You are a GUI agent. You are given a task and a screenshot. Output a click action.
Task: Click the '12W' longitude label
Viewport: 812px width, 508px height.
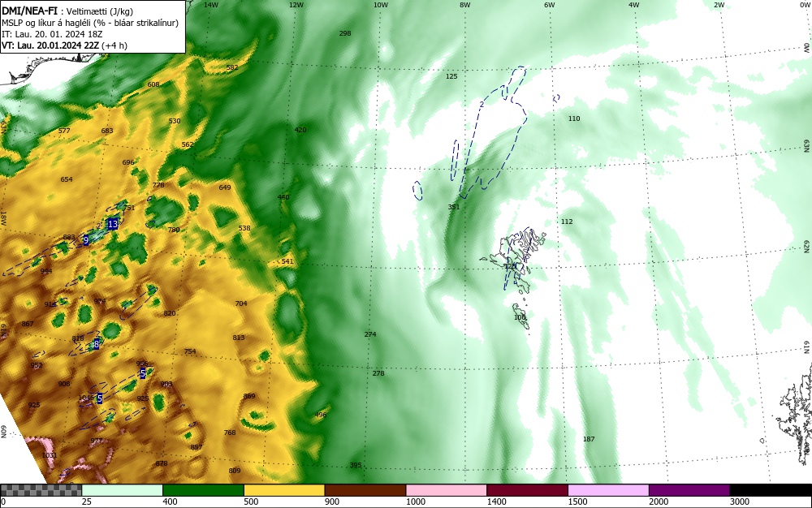(x=296, y=5)
